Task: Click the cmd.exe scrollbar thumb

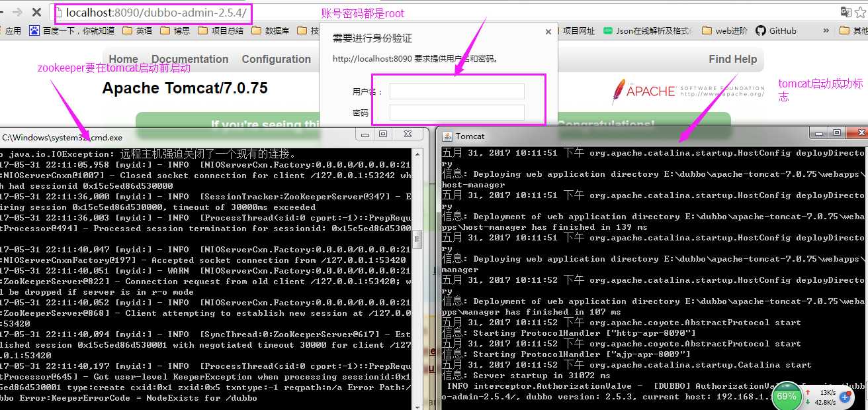Action: (417, 238)
